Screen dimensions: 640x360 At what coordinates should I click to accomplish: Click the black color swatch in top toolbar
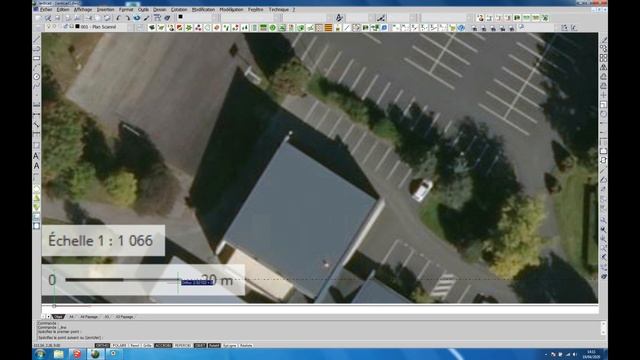(180, 17)
